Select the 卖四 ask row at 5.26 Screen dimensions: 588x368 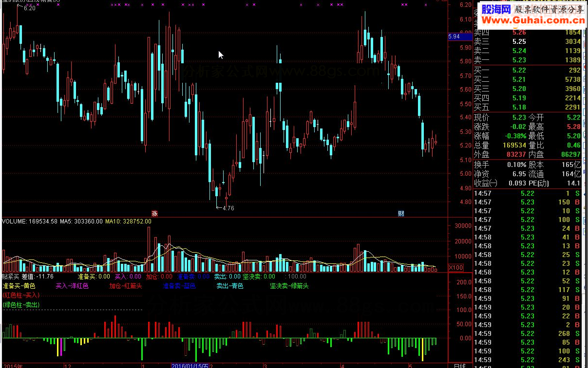point(528,33)
